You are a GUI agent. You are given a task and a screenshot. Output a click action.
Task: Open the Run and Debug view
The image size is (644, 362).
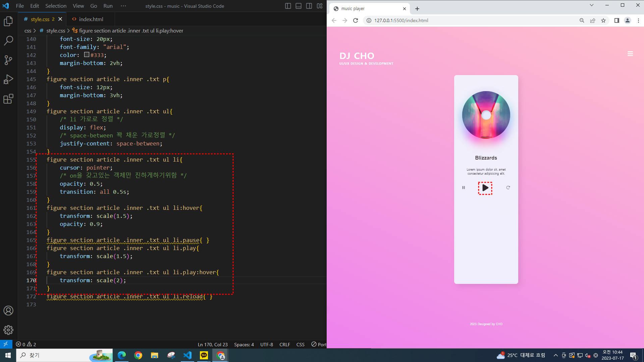[x=8, y=79]
